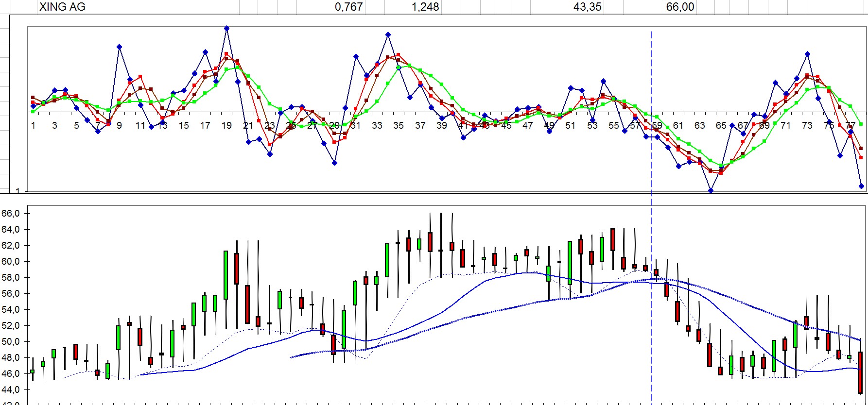
Task: Click period label 19 on oscillator axis
Action: 226,125
